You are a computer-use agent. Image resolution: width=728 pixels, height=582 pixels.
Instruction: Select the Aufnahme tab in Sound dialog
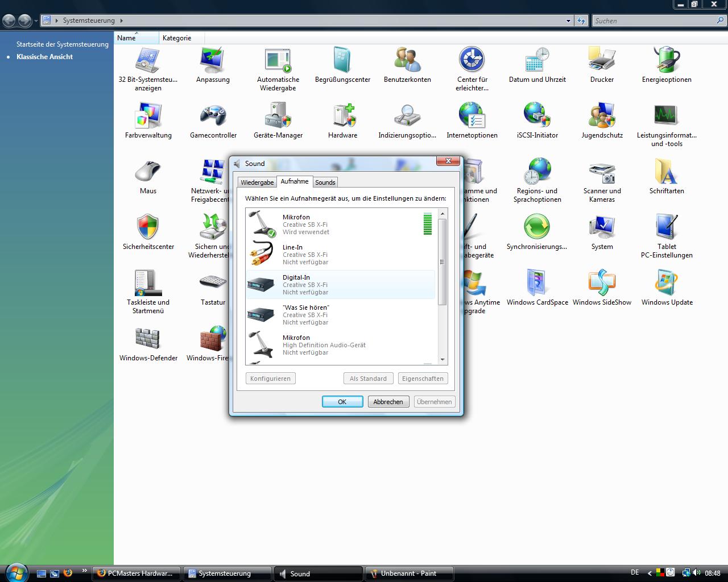[295, 181]
